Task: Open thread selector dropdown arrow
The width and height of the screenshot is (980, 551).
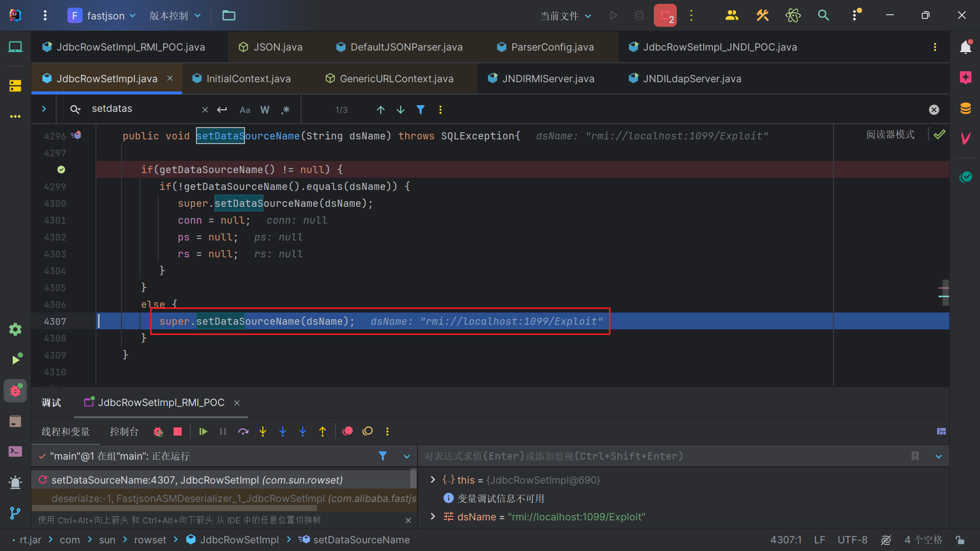Action: pos(407,456)
